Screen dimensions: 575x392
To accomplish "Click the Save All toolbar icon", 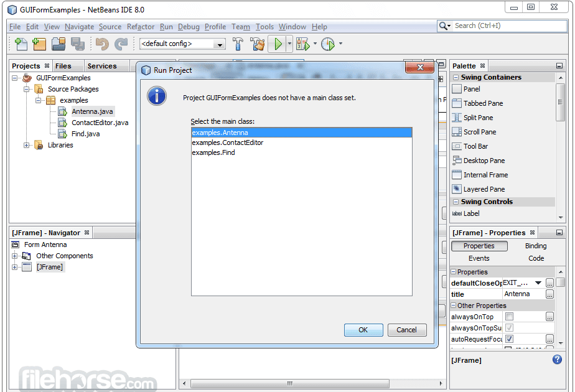I will coord(77,44).
